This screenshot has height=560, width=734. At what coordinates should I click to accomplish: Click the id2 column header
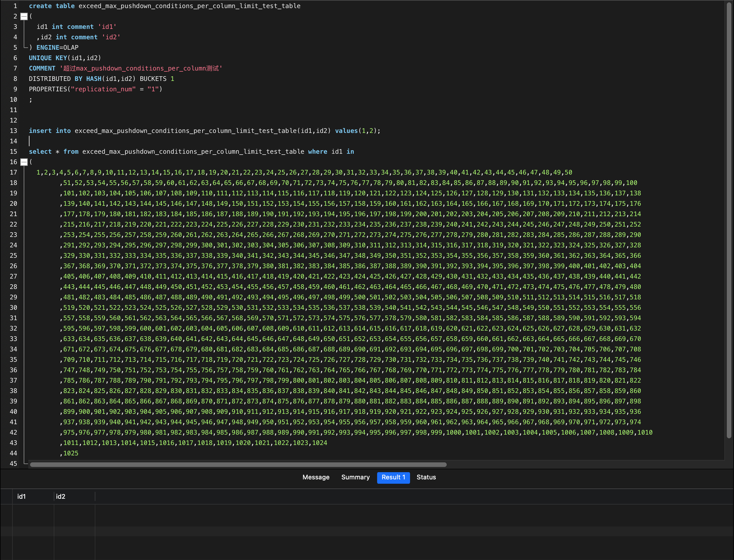pos(61,496)
